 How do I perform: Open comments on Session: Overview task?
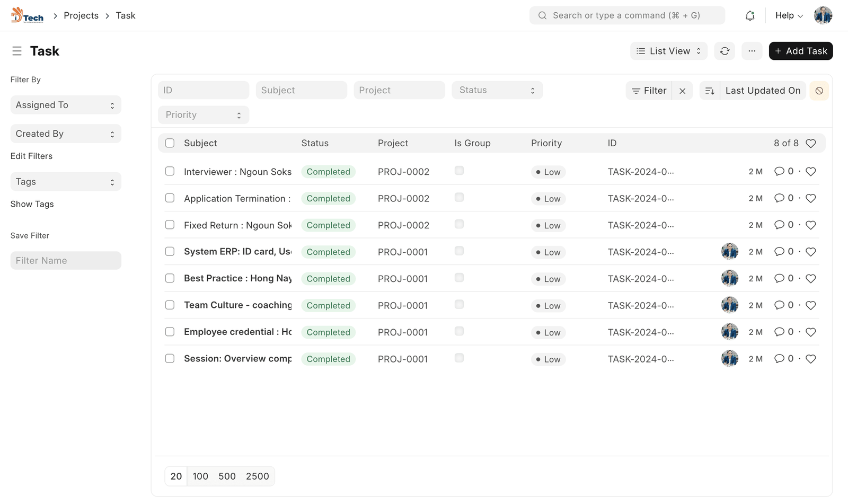point(779,359)
